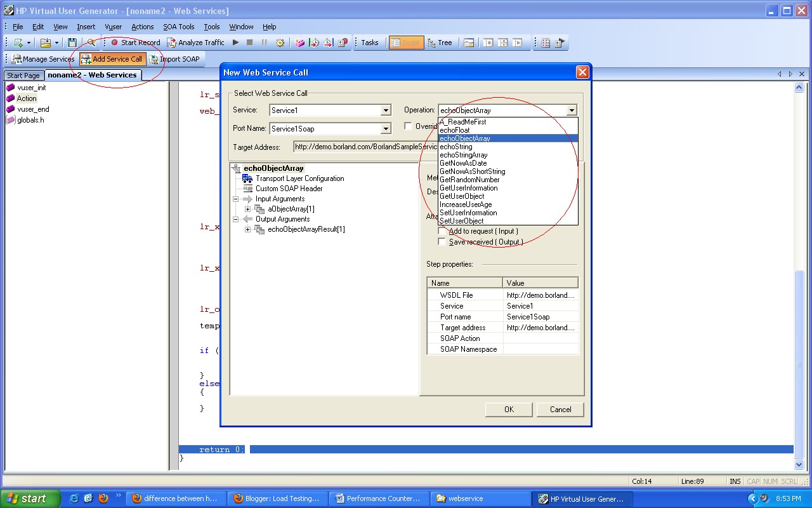
Task: Click the Pause replay icon
Action: [x=265, y=43]
